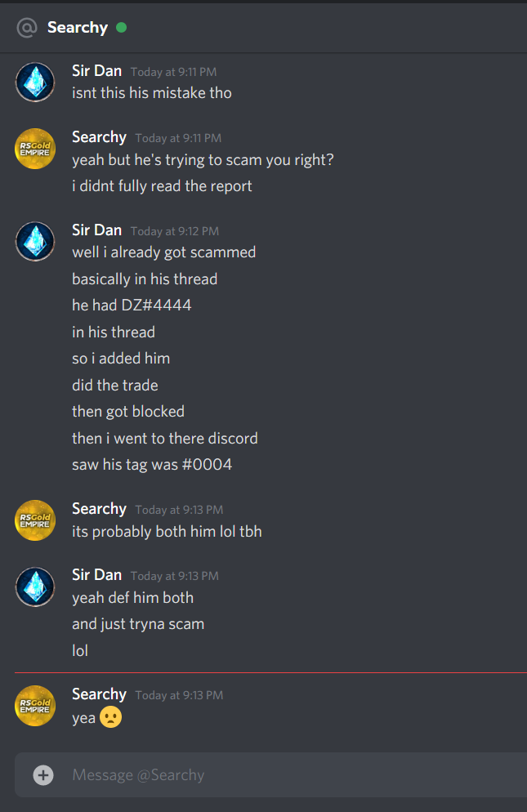
Task: Click Sir Dan username above "yeah def him both"
Action: pyautogui.click(x=97, y=575)
